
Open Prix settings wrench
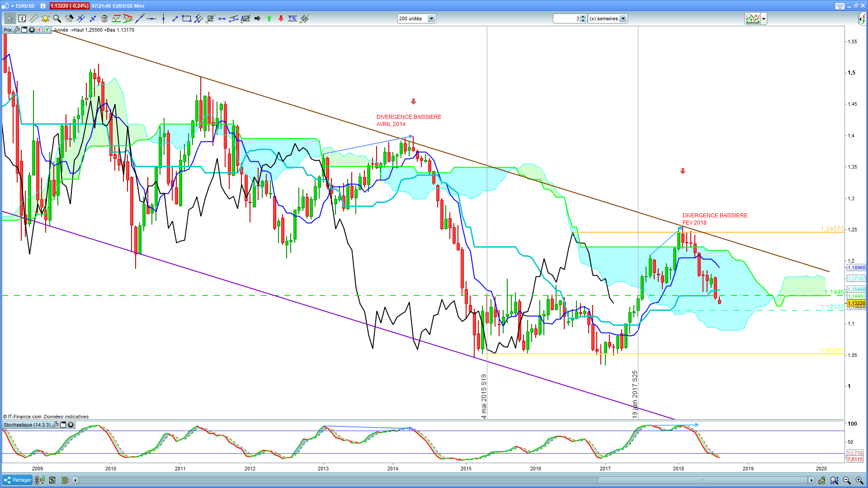[x=17, y=30]
